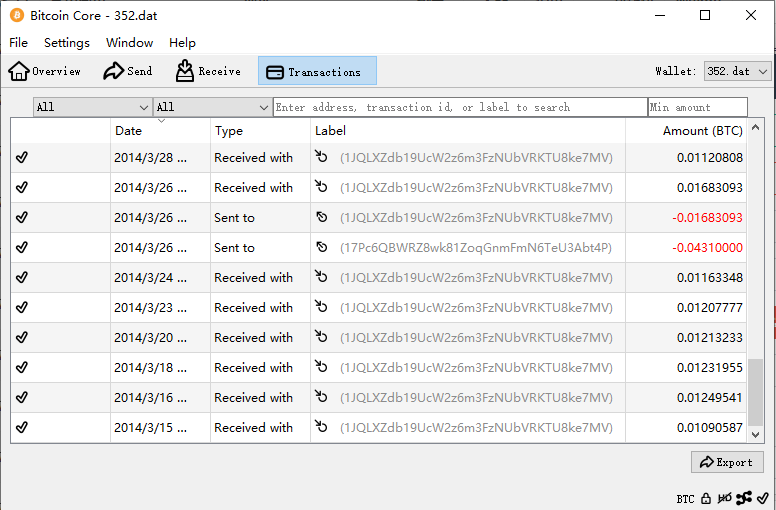Click received icon on the 2014/3/15 row
The width and height of the screenshot is (776, 510).
click(x=321, y=427)
